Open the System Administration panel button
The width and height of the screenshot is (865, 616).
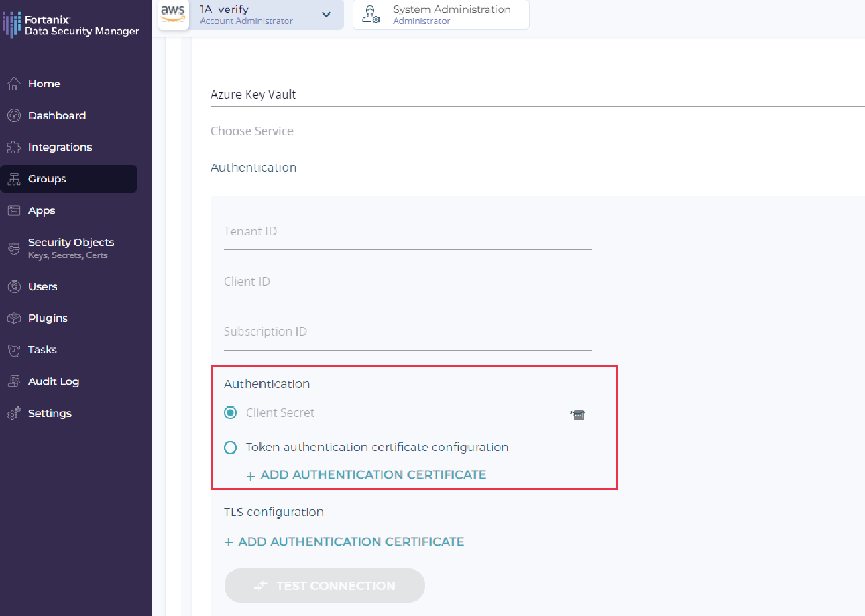click(441, 15)
